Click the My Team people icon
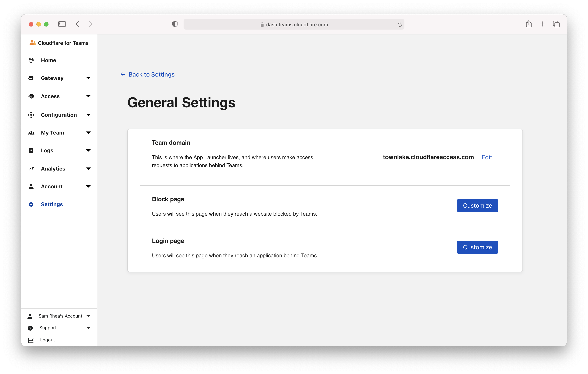The image size is (588, 374). click(x=31, y=132)
